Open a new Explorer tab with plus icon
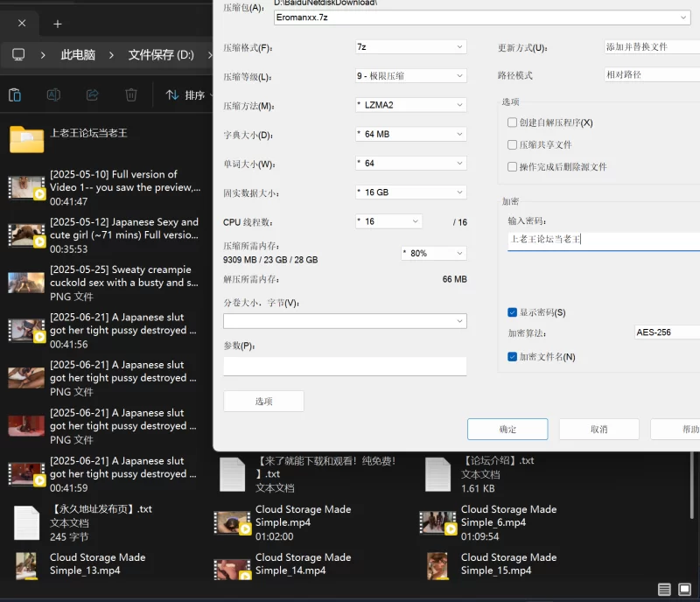 coord(58,24)
